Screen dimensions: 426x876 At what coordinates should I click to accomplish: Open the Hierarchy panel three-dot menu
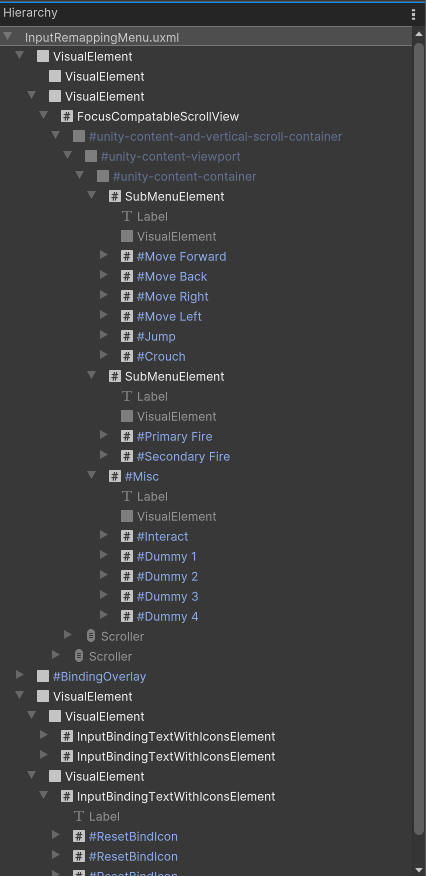point(413,15)
